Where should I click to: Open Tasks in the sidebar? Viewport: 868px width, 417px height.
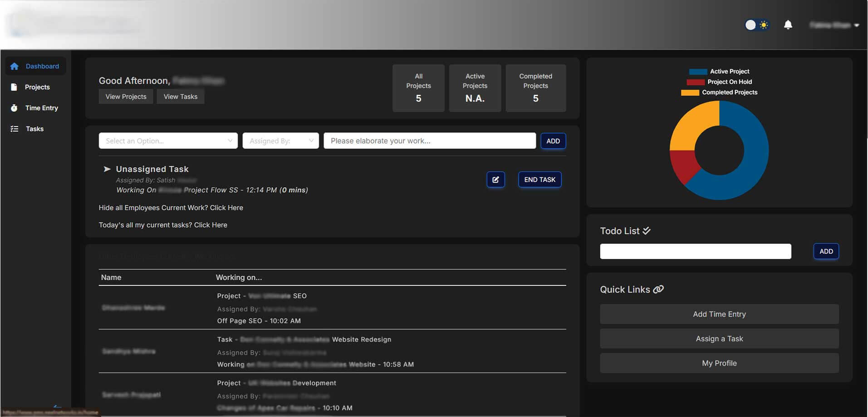tap(34, 129)
